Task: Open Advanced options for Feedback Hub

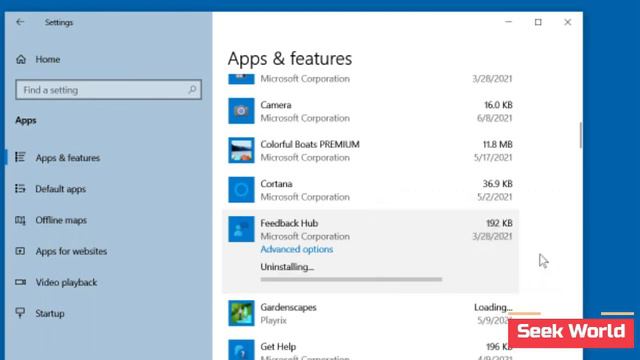Action: coord(297,249)
